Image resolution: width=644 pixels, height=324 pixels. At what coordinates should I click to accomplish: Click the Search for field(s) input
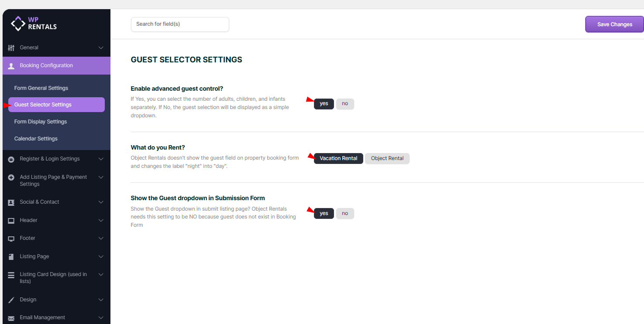(180, 24)
